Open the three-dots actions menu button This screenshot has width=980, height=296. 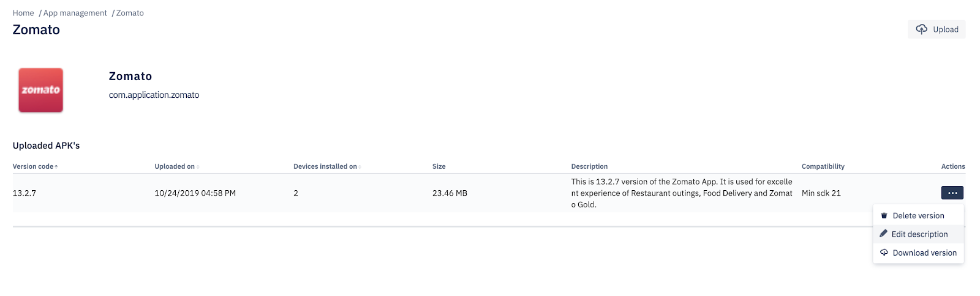pos(952,193)
